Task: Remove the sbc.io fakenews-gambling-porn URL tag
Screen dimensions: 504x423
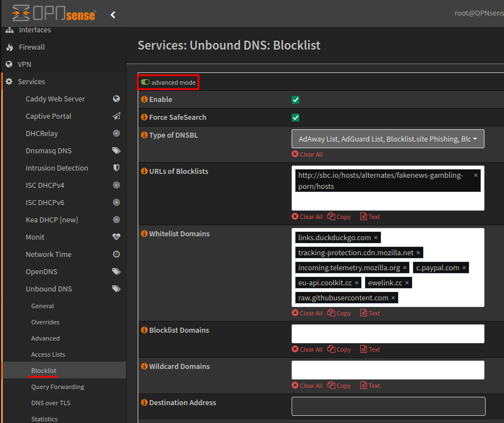Action: point(476,175)
